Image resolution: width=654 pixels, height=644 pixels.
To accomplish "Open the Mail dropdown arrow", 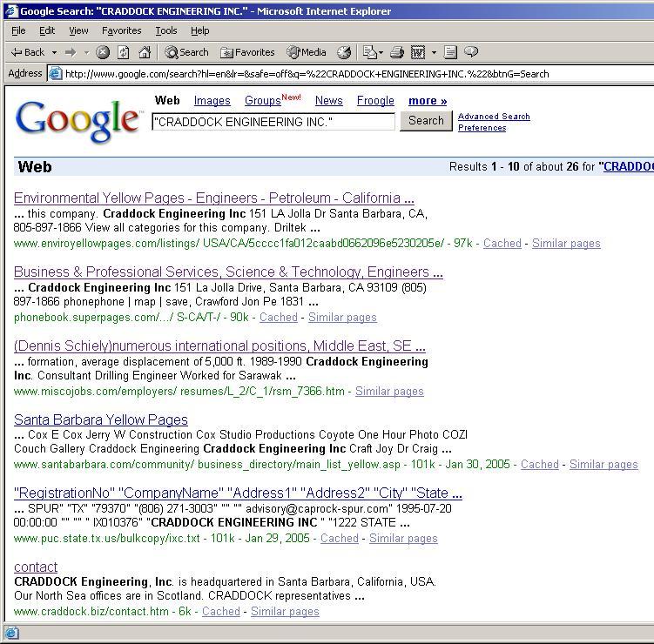I will (x=381, y=52).
